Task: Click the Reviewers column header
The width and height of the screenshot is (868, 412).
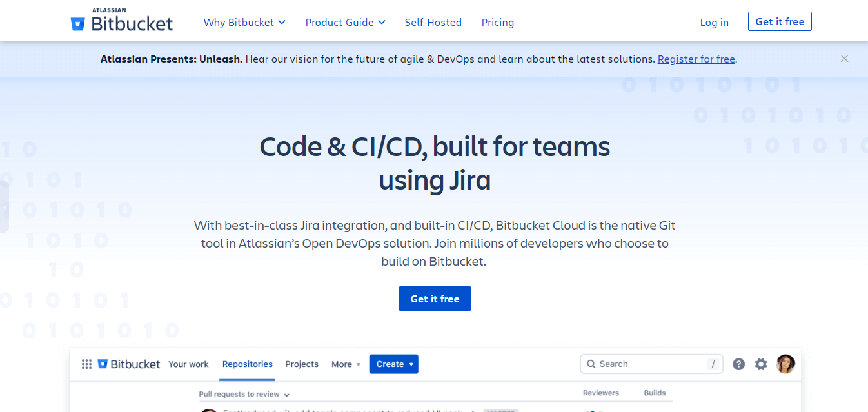Action: 600,393
